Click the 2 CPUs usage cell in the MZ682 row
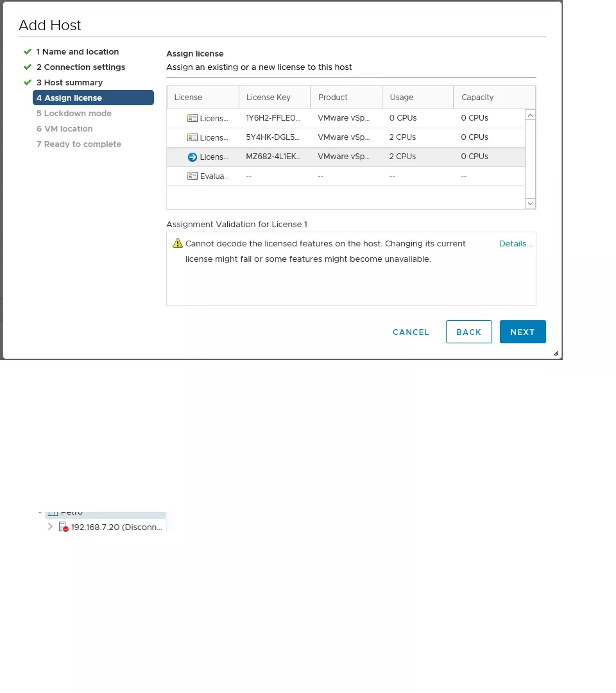This screenshot has width=616, height=693. coord(402,157)
